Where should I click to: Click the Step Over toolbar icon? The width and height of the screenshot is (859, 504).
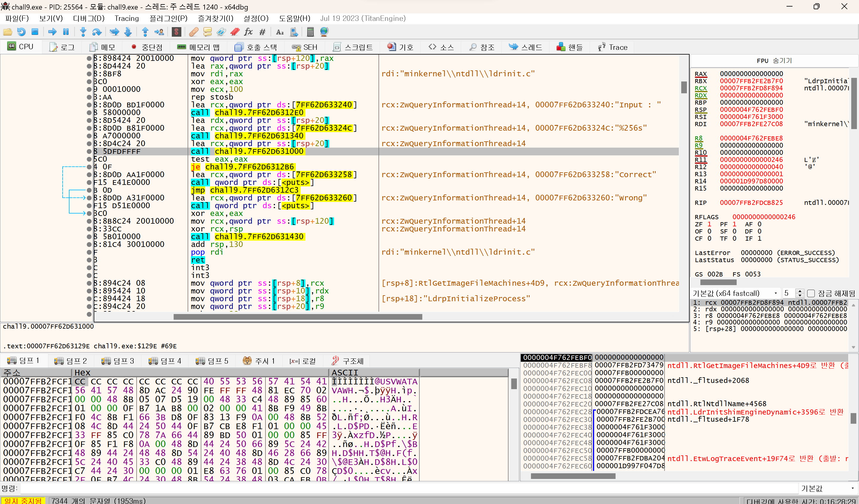(x=97, y=32)
